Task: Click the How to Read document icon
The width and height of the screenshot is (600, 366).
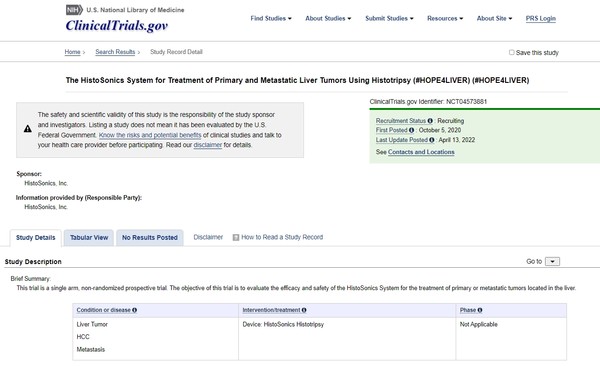Action: pyautogui.click(x=236, y=237)
